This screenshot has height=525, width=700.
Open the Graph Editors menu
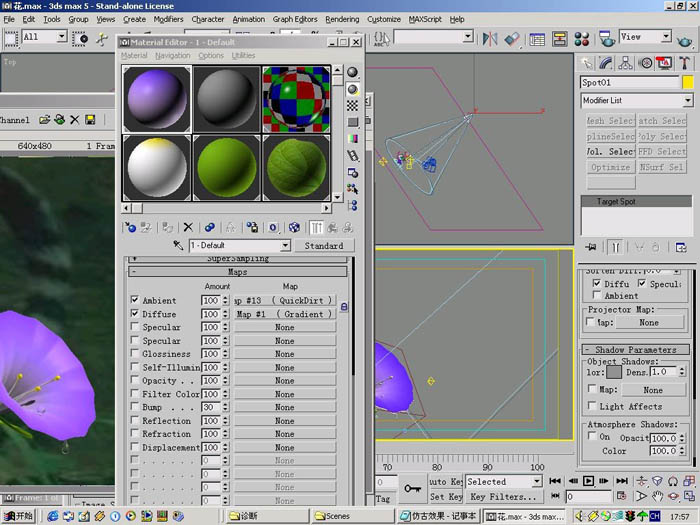point(295,19)
